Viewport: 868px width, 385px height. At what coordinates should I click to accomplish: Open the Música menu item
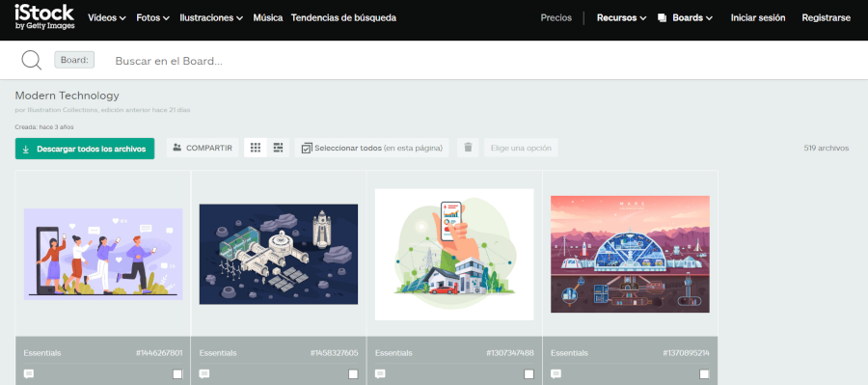pos(268,17)
